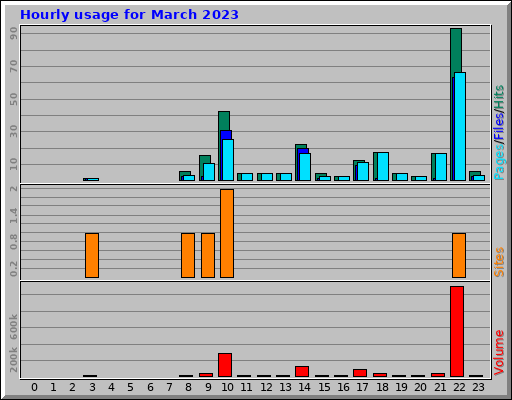The width and height of the screenshot is (512, 400).
Task: Click the orange Sites bar for hour 3
Action: click(x=92, y=255)
